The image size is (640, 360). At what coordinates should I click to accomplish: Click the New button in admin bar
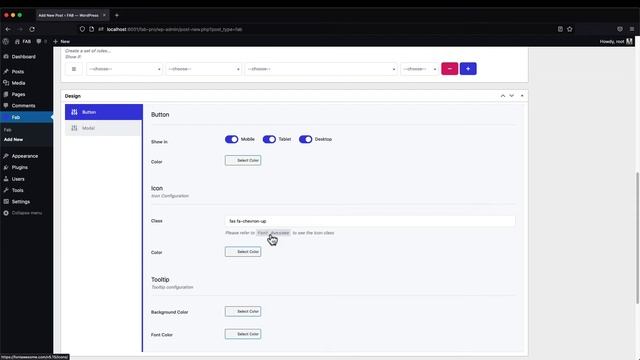[x=62, y=41]
